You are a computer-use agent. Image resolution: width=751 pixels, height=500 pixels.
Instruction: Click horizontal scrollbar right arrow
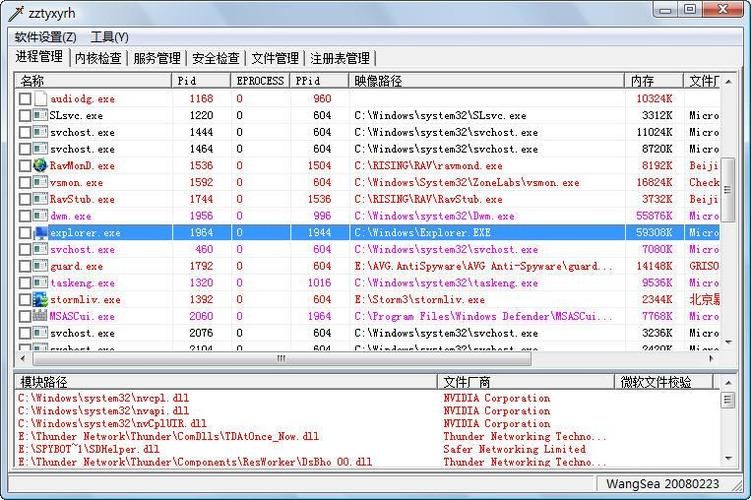pos(712,358)
